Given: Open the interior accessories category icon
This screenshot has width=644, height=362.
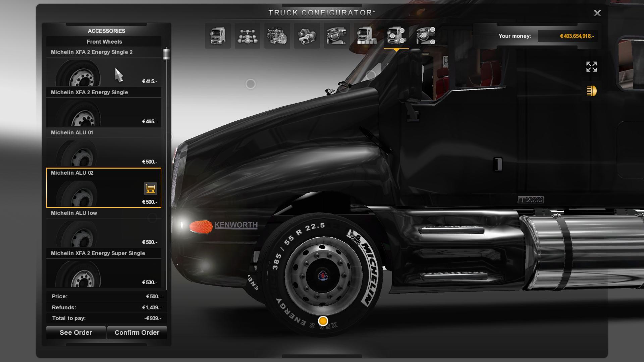Looking at the screenshot, I should pos(426,36).
